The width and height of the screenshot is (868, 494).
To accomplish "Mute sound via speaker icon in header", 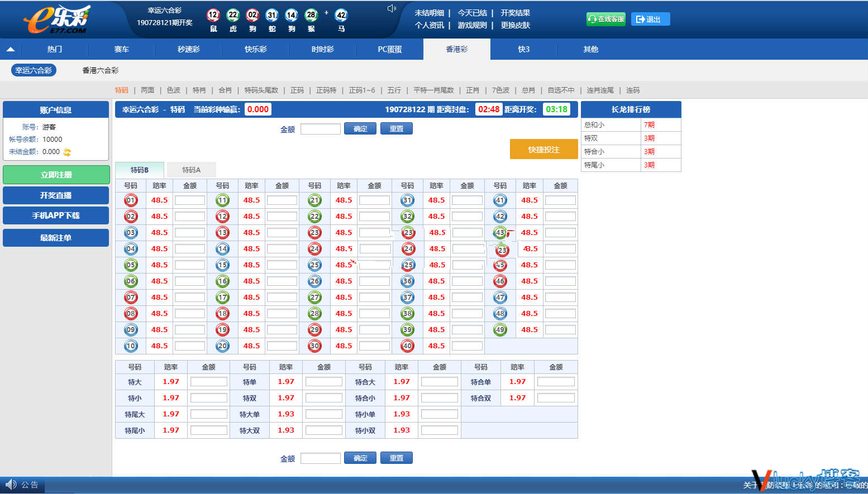I will tap(392, 8).
